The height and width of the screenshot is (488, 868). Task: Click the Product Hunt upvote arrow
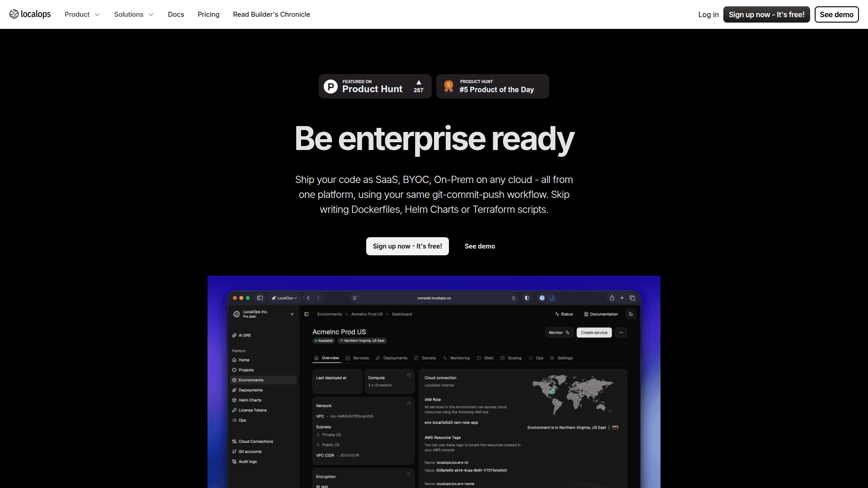click(419, 82)
